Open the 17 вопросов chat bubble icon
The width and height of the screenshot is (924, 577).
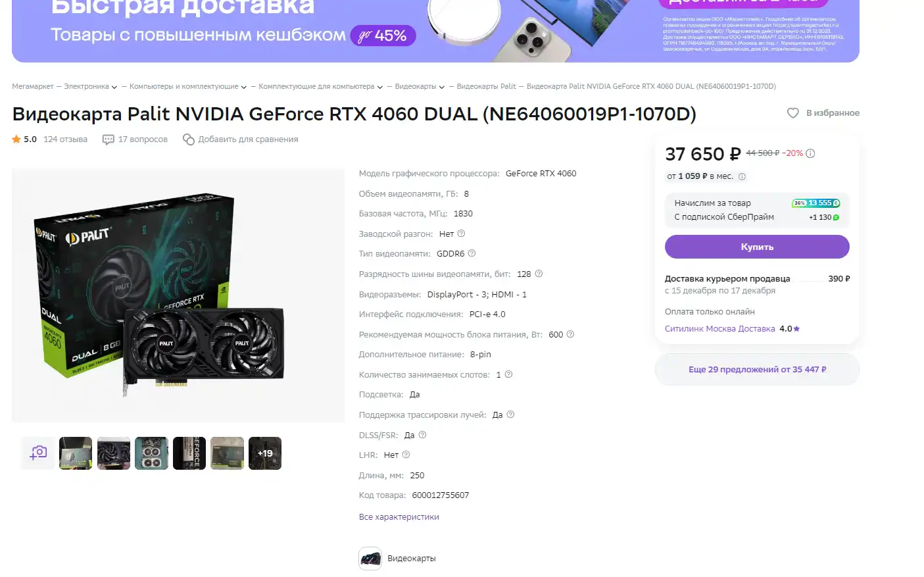tap(109, 139)
